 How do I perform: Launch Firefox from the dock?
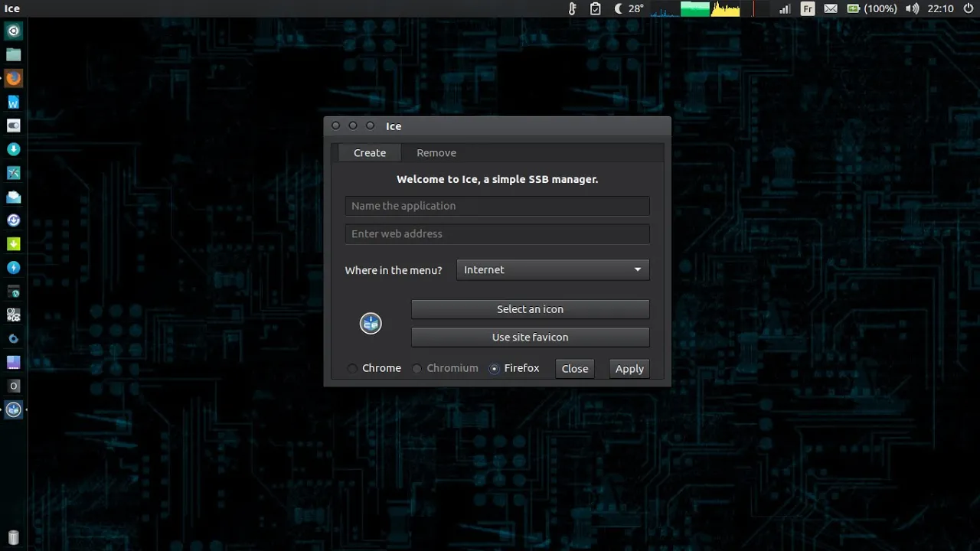(x=13, y=78)
